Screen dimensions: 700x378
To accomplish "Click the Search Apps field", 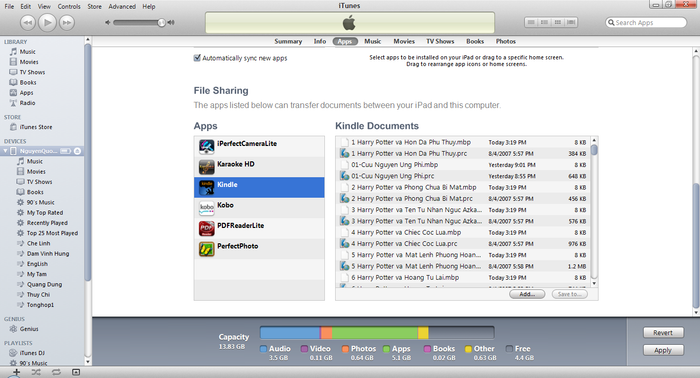I will [646, 22].
